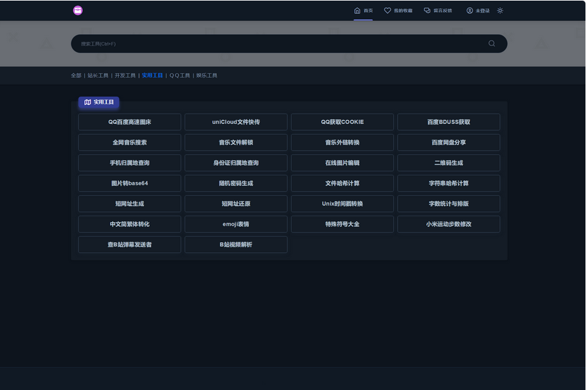Select the 开发工具 category filter
Screen dimensions: 588x390
point(125,75)
